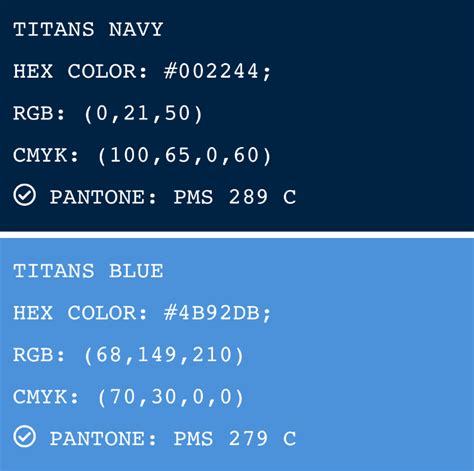Select the Titans Navy heading text

click(88, 29)
